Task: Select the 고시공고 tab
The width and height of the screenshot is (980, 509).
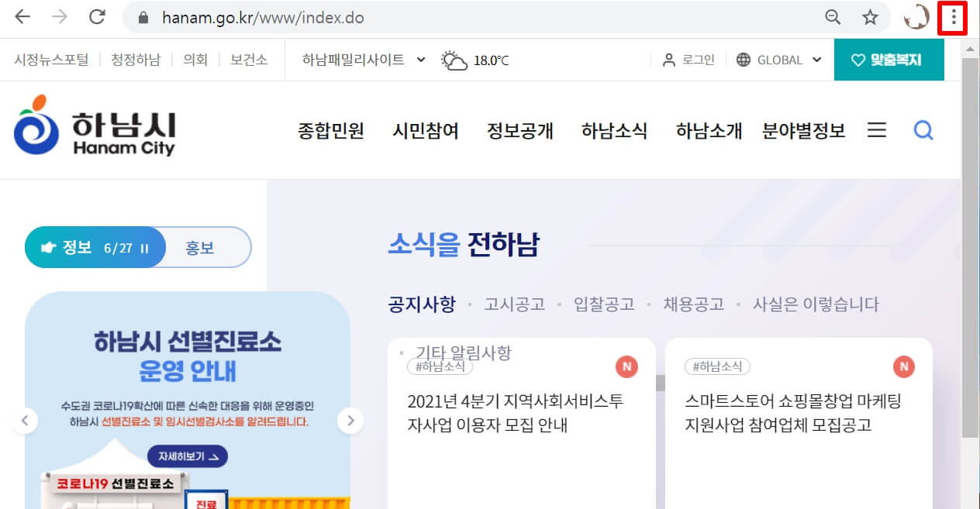Action: (515, 304)
